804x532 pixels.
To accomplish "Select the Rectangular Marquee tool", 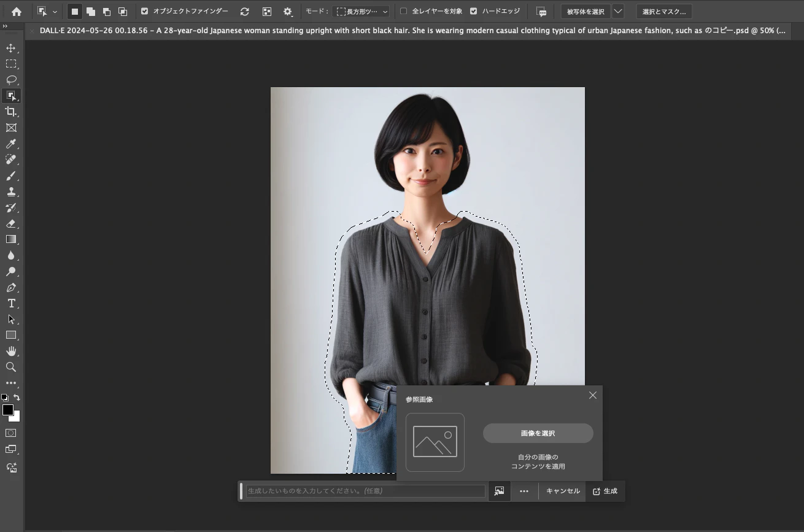I will click(x=11, y=64).
